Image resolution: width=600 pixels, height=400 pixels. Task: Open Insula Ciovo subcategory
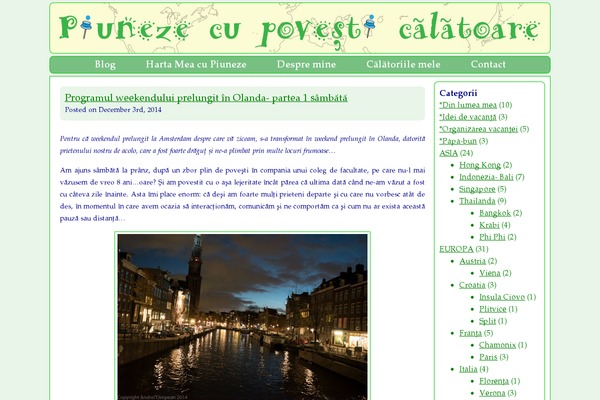pyautogui.click(x=502, y=297)
